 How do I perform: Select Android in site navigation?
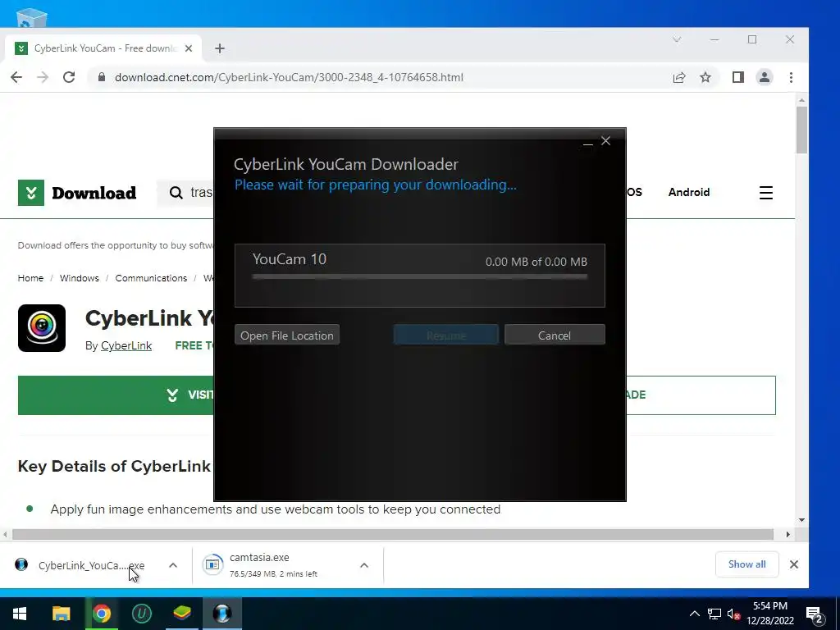point(689,192)
